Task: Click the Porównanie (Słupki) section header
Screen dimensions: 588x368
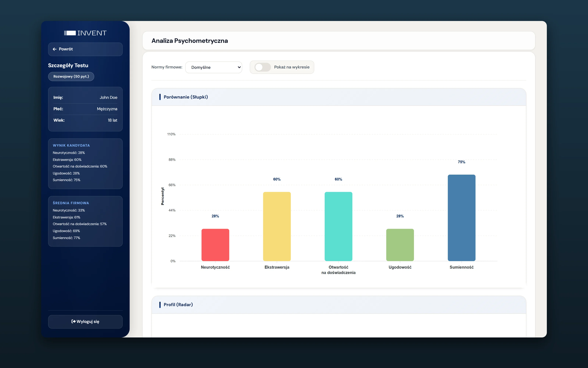Action: pyautogui.click(x=339, y=97)
